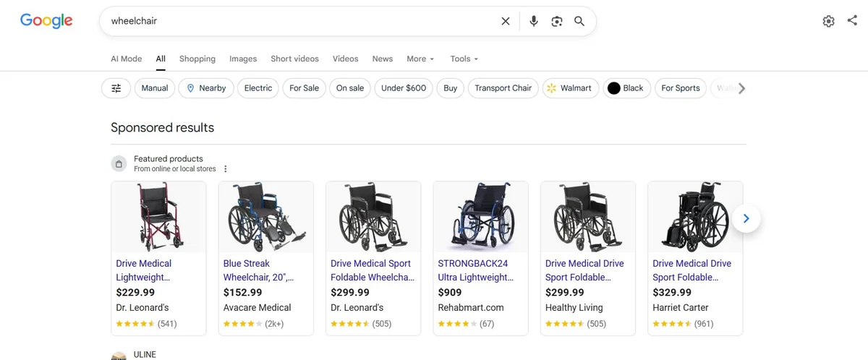Expand the More dropdown menu
The image size is (868, 360).
click(420, 59)
